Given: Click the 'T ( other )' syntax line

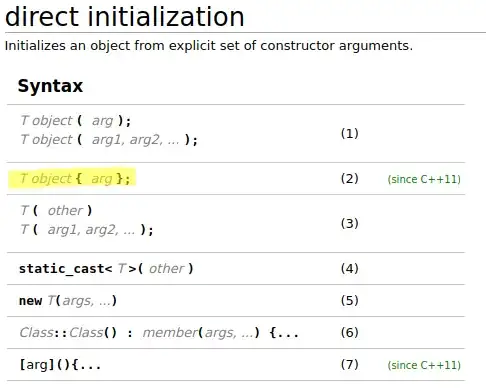Looking at the screenshot, I should coord(56,211).
